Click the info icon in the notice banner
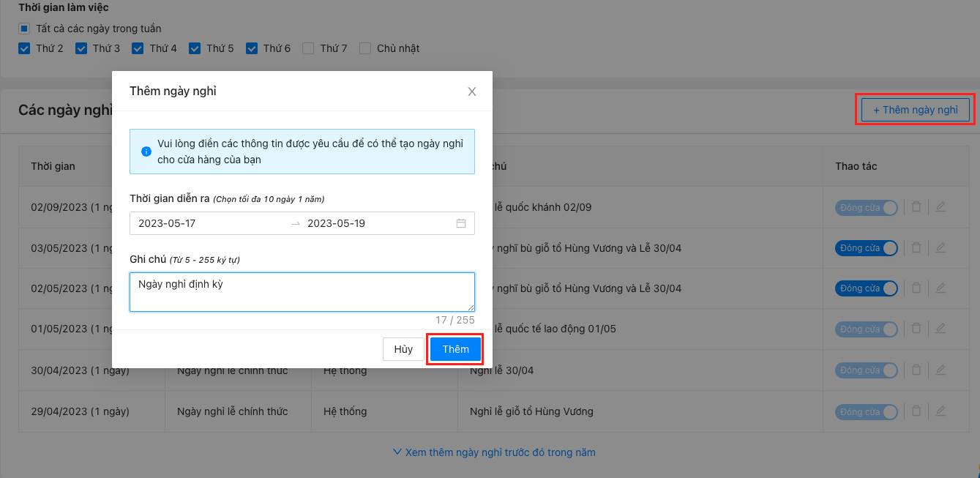Image resolution: width=980 pixels, height=478 pixels. pos(146,152)
